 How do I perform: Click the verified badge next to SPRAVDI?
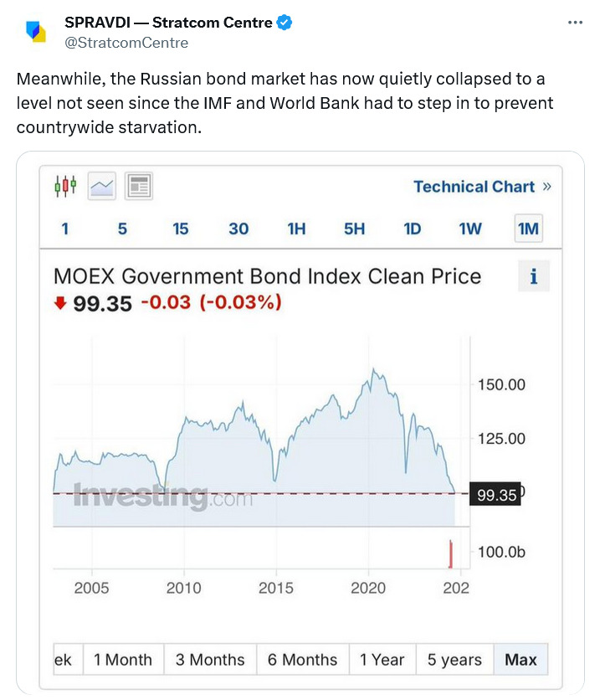(285, 23)
